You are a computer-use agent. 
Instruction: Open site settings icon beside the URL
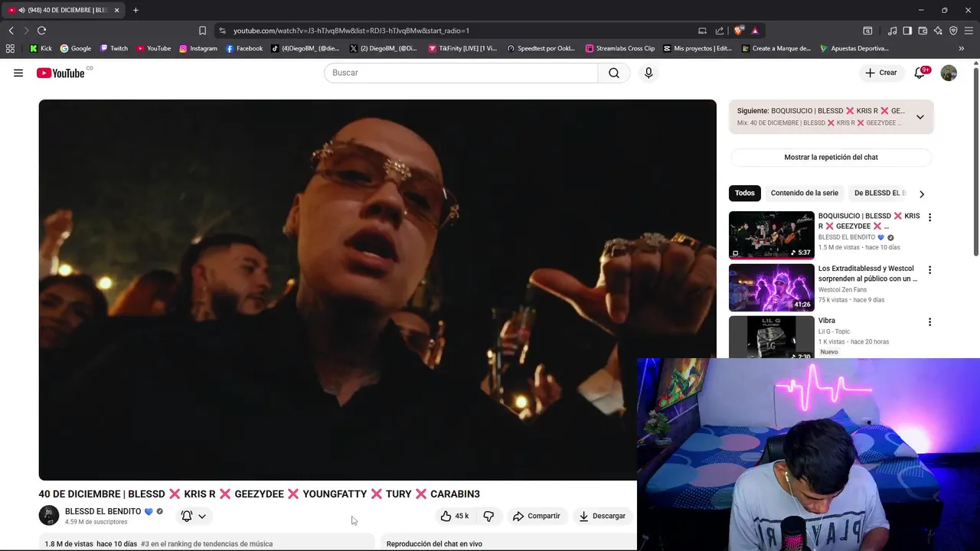tap(222, 31)
